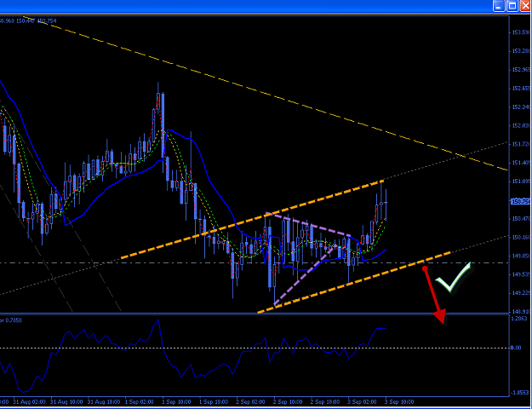
Task: Click the 0.7850 indicator value in subwindow header
Action: click(14, 320)
